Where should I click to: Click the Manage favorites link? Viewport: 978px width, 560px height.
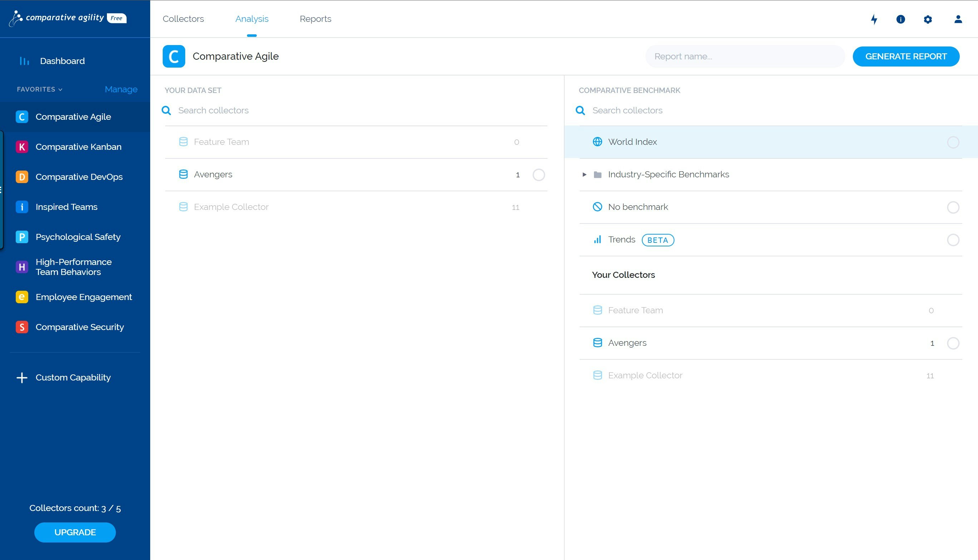tap(121, 89)
